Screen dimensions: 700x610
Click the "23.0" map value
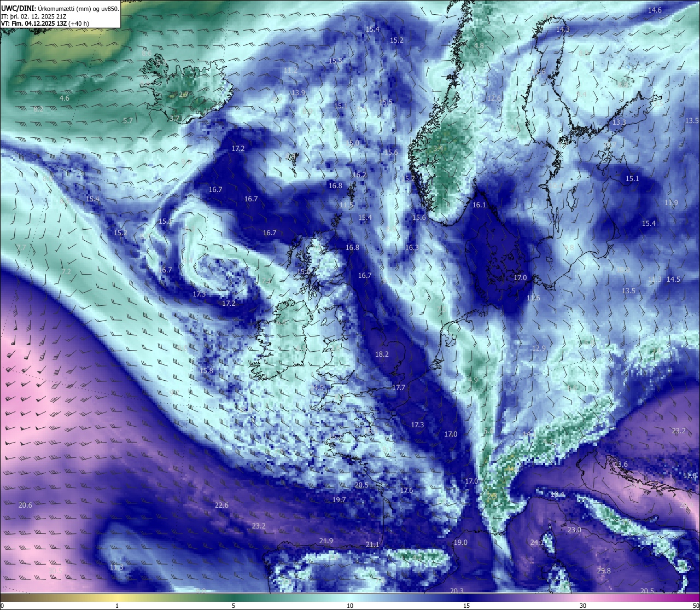click(x=574, y=530)
